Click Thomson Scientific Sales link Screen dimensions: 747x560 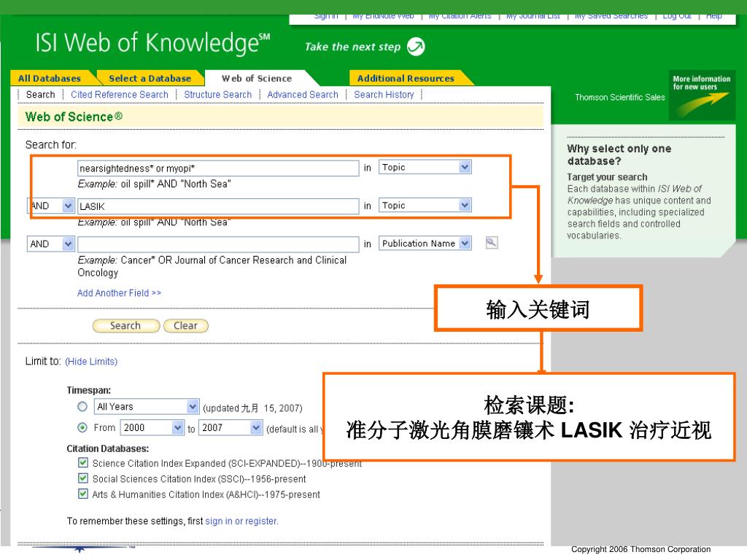(620, 97)
